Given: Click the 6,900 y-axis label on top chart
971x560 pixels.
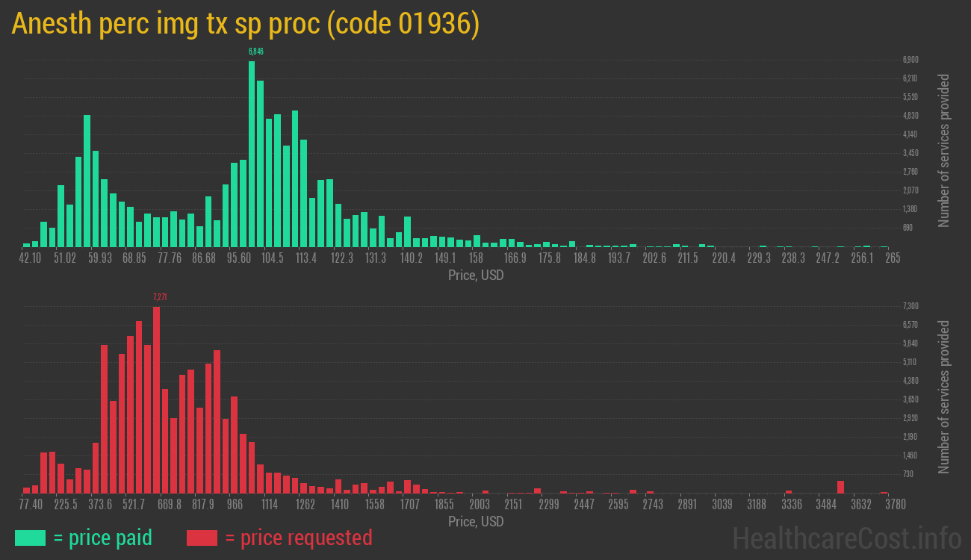Looking at the screenshot, I should tap(910, 60).
